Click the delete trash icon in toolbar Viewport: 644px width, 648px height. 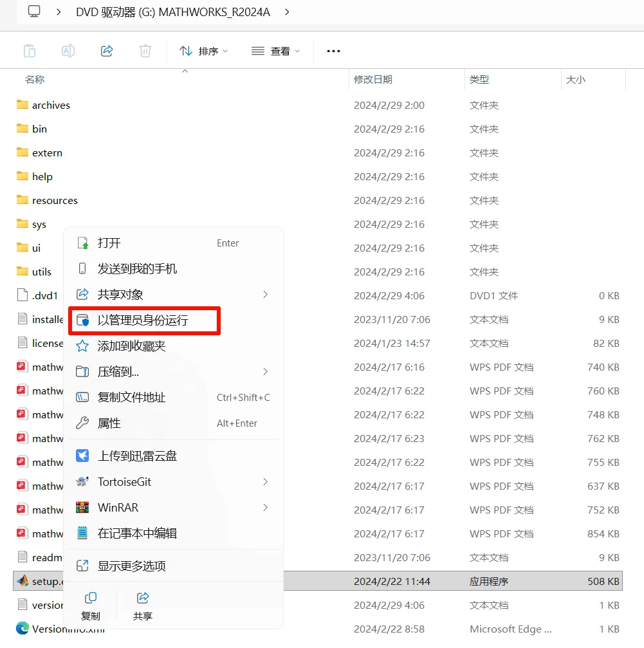145,51
